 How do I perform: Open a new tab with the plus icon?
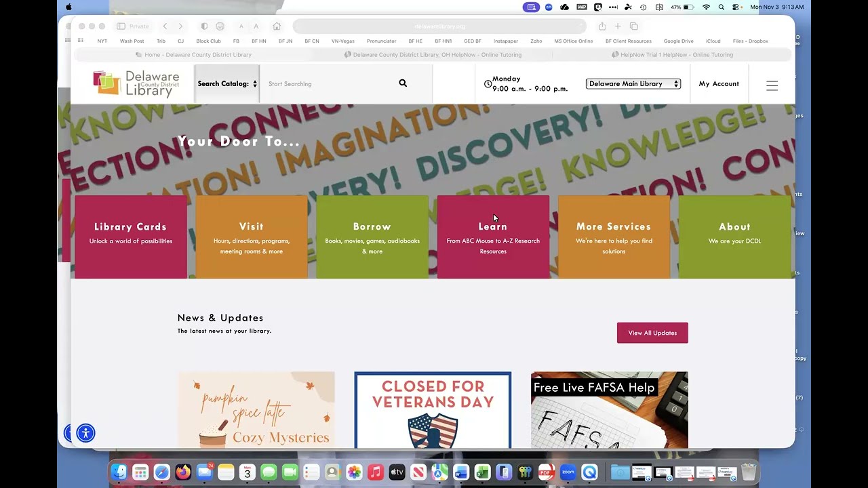click(x=618, y=26)
